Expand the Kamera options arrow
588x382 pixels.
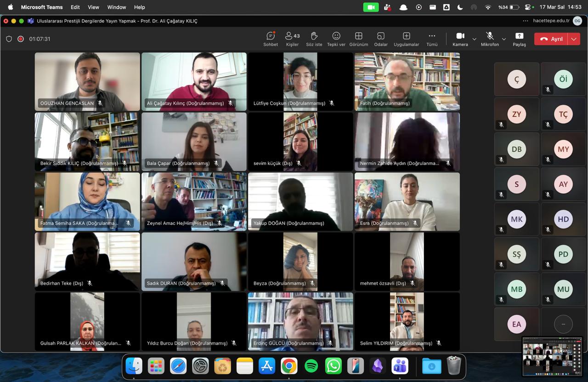coord(474,39)
